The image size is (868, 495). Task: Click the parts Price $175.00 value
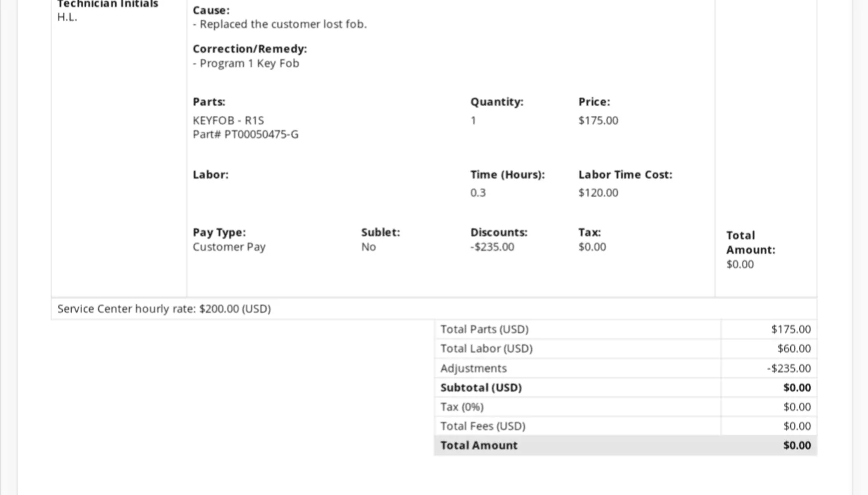598,121
